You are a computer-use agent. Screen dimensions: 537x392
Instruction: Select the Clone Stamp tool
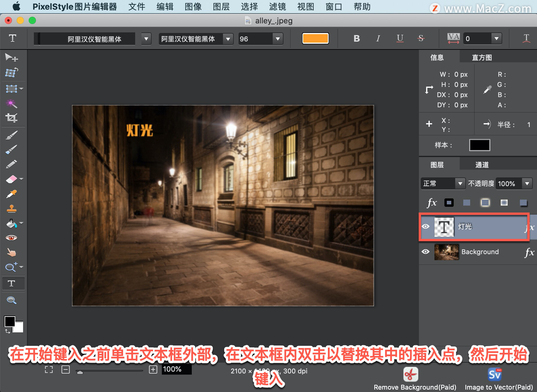pyautogui.click(x=11, y=208)
